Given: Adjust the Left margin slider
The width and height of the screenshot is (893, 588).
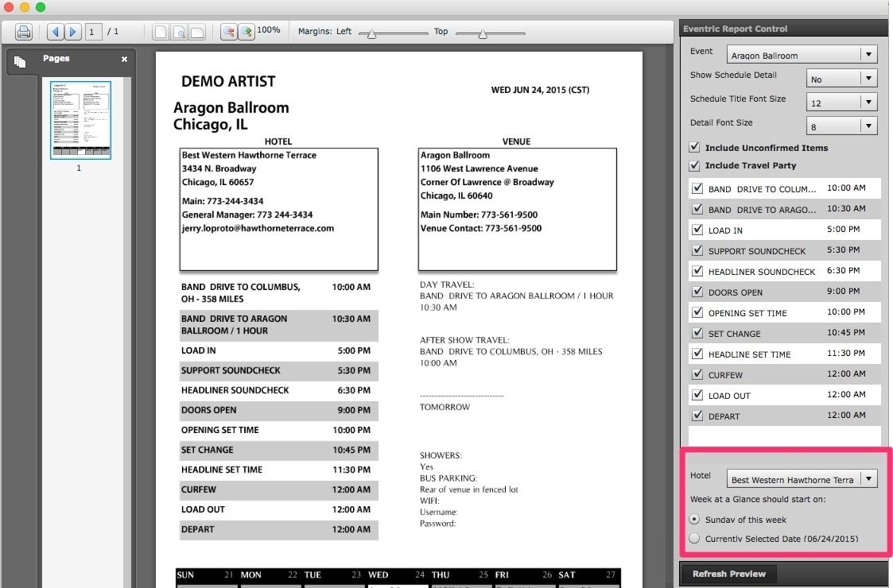Looking at the screenshot, I should pyautogui.click(x=371, y=34).
